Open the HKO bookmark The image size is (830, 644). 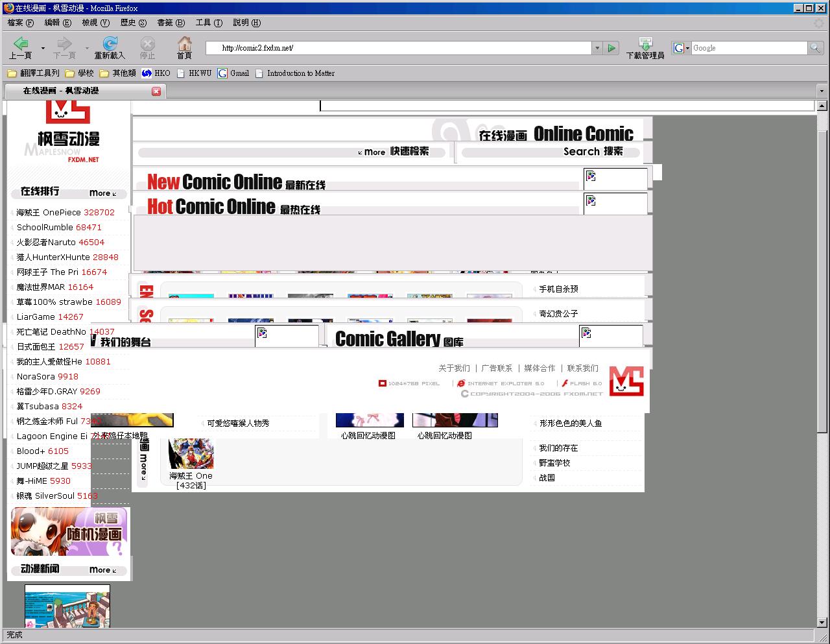pyautogui.click(x=156, y=73)
